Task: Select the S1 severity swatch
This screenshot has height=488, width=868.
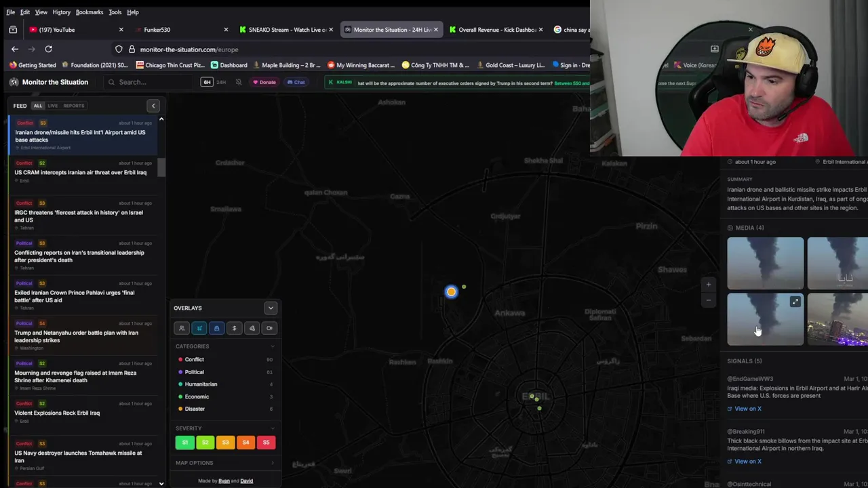Action: [x=184, y=443]
